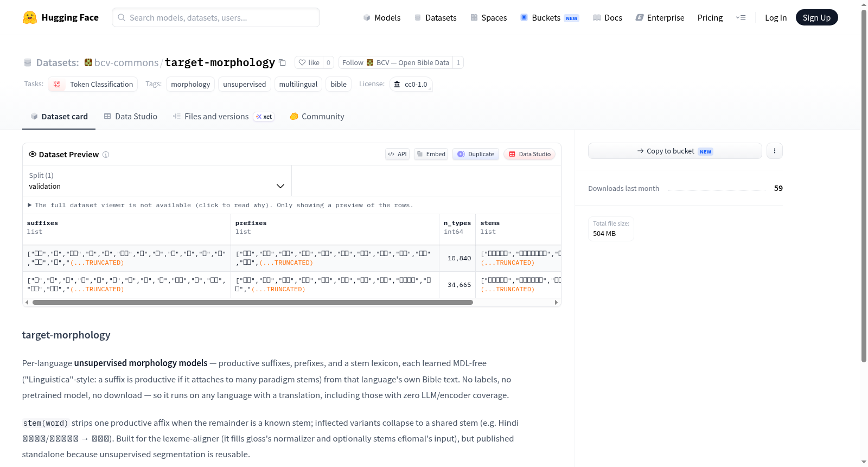Click the heart like icon
Screen dimensions: 868x467
pos(302,62)
